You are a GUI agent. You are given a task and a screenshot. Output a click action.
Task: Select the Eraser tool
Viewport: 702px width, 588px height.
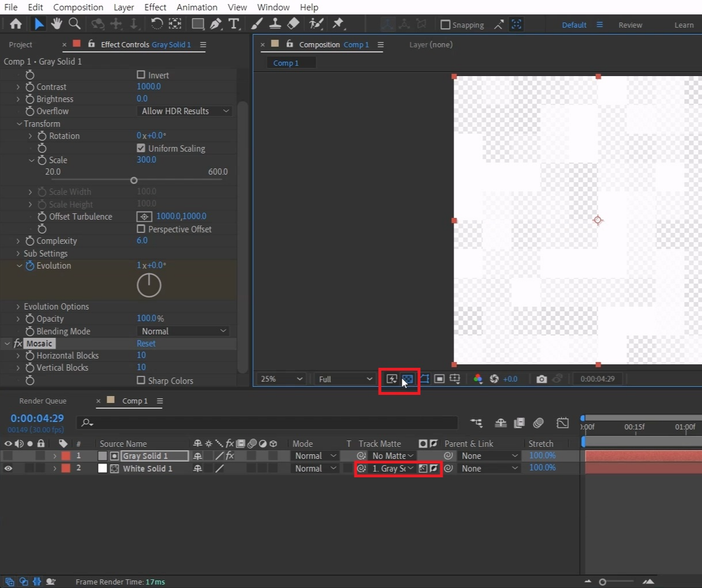coord(293,24)
